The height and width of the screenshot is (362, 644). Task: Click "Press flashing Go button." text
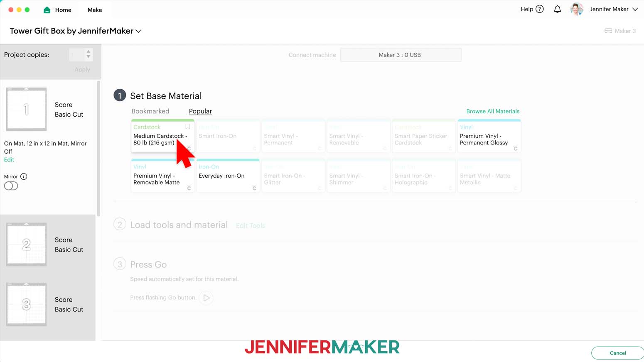pos(163,298)
